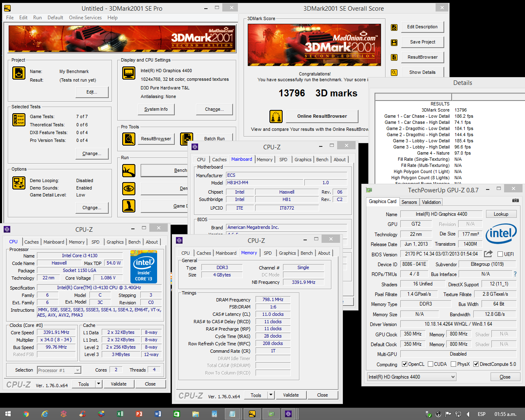The width and height of the screenshot is (525, 420).
Task: Click the Edit button in the Project section
Action: [92, 92]
